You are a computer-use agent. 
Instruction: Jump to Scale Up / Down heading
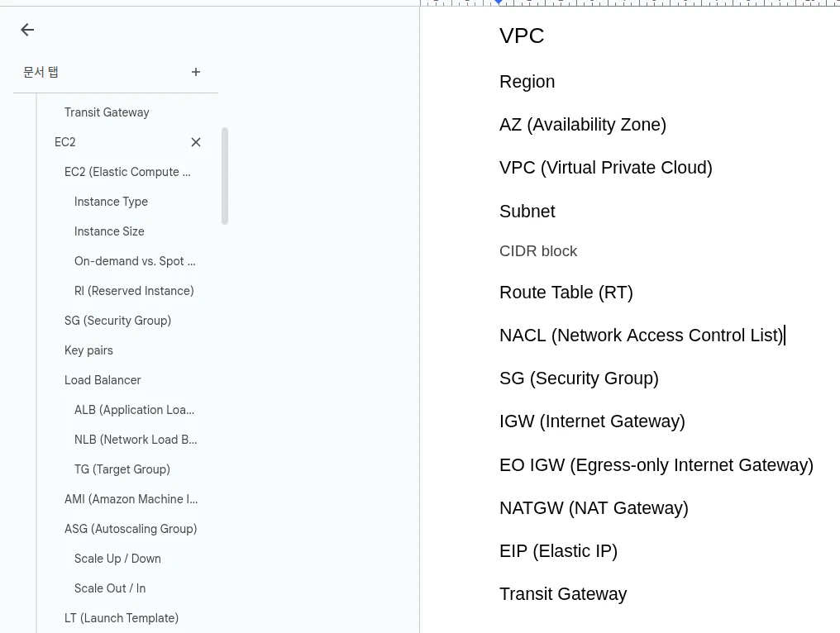(117, 559)
